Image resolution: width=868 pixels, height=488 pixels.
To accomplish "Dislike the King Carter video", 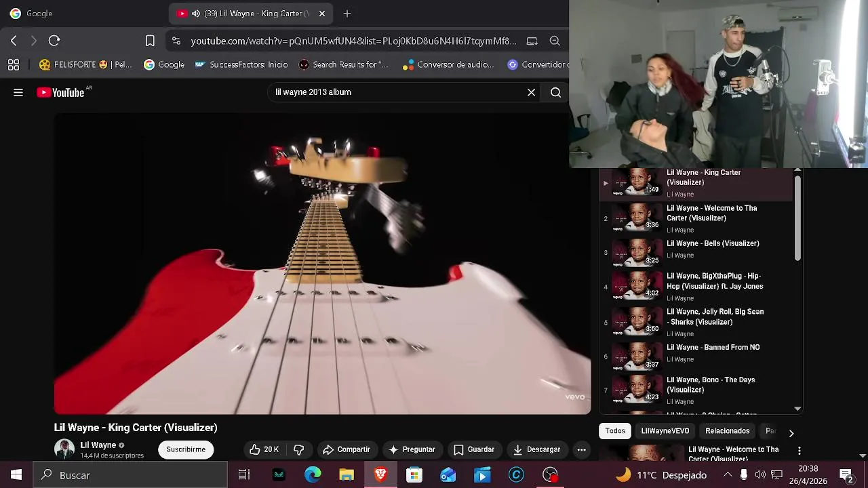I will pyautogui.click(x=298, y=449).
